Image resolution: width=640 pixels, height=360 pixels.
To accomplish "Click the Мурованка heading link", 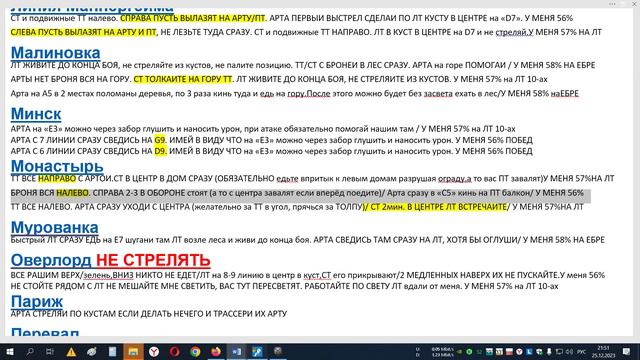I will point(54,227).
